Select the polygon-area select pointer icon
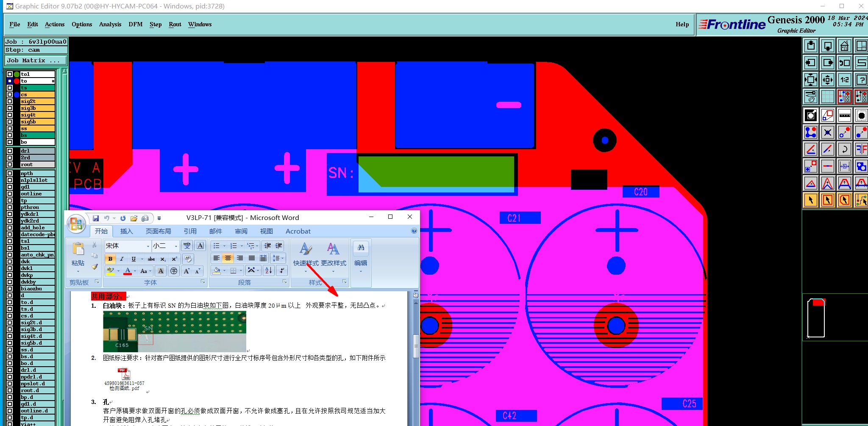The height and width of the screenshot is (426, 868). [x=844, y=200]
